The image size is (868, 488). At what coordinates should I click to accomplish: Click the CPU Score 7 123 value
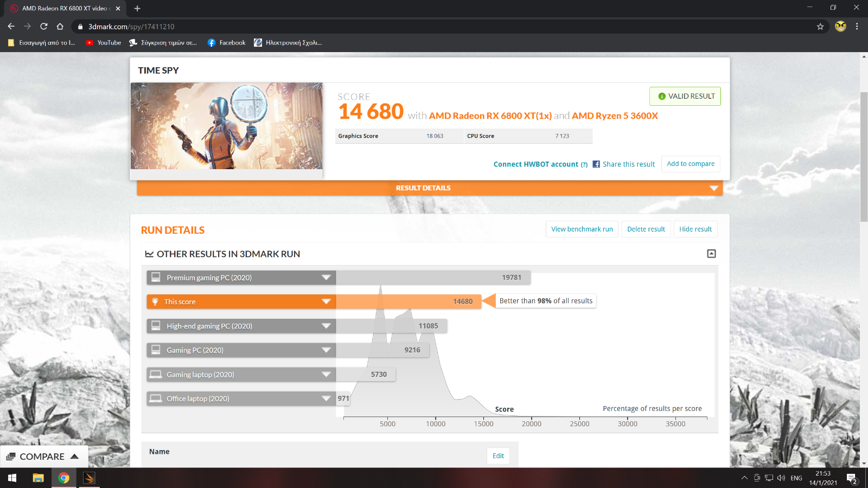562,136
